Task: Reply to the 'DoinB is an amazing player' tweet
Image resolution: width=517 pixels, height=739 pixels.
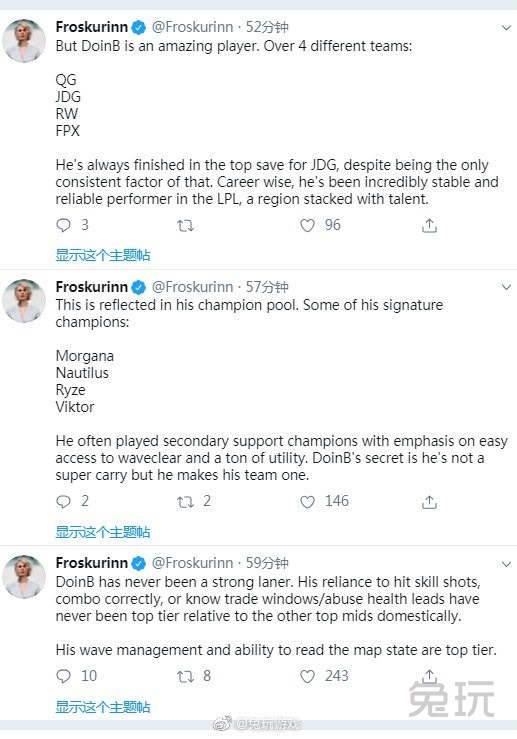Action: [63, 225]
